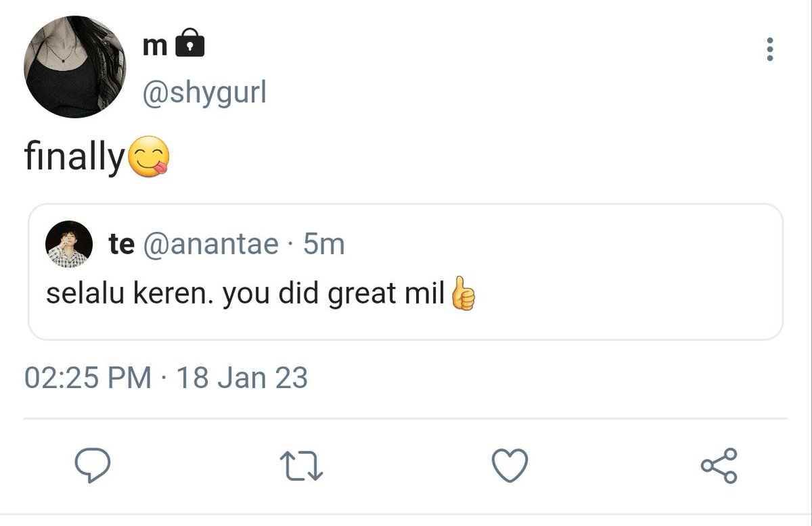812x526 pixels.
Task: Click the bold name te in quote
Action: (x=121, y=244)
